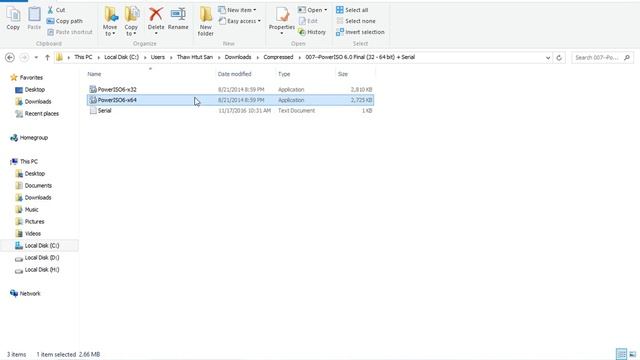Open Homegroup in navigation pane

[x=29, y=138]
